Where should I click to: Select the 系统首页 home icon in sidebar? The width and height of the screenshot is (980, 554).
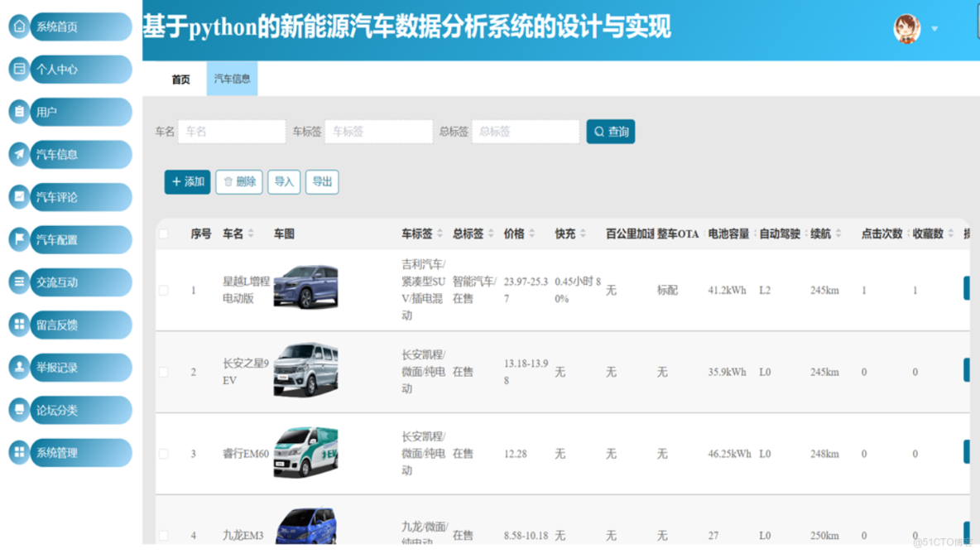click(x=18, y=26)
